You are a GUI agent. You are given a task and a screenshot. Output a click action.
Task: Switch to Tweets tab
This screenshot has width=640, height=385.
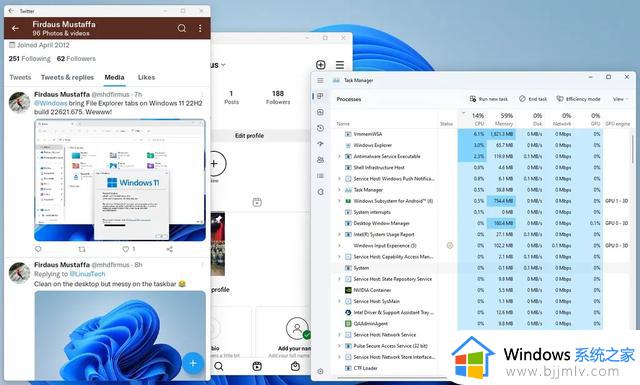(x=20, y=77)
